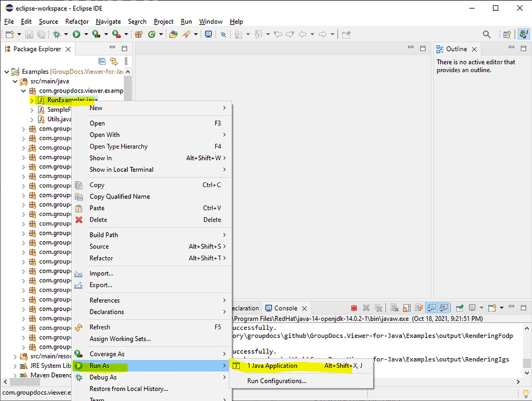532x401 pixels.
Task: Click Collapse All in Package Explorer
Action: point(102,61)
